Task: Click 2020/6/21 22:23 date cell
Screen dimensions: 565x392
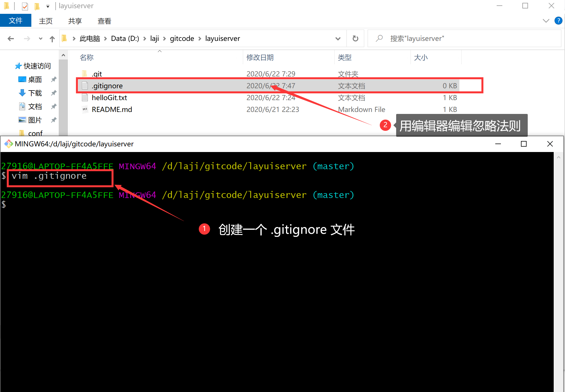Action: click(x=273, y=109)
